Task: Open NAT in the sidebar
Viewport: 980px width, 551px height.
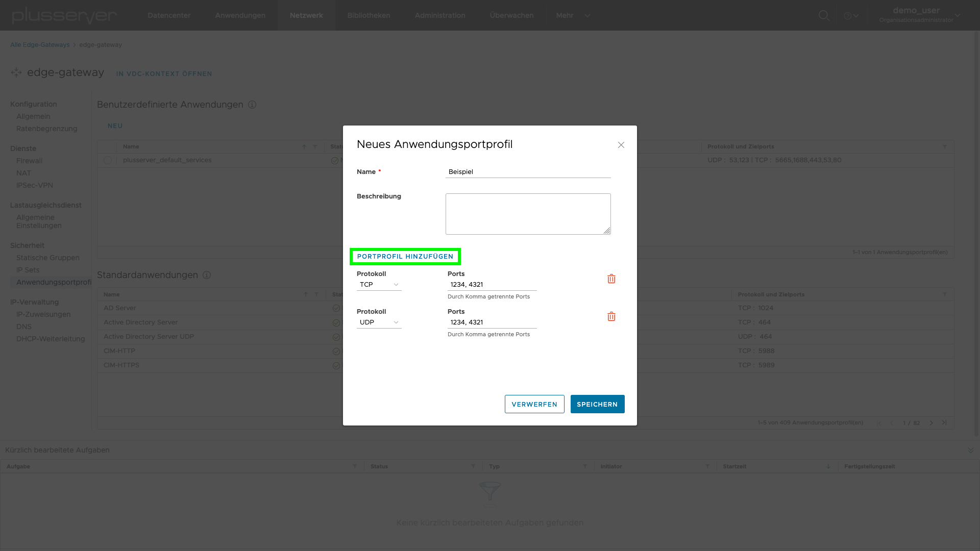Action: click(x=23, y=173)
